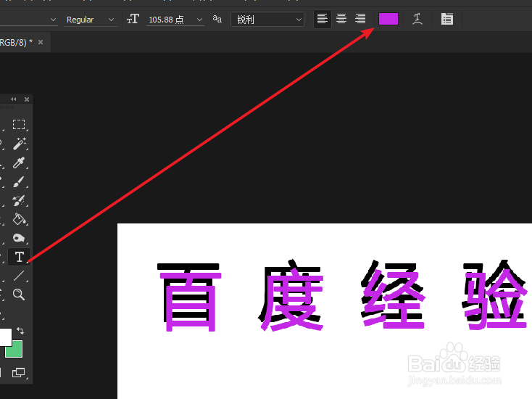Image resolution: width=532 pixels, height=399 pixels.
Task: Close the RGB/8 document tab
Action: coord(41,42)
